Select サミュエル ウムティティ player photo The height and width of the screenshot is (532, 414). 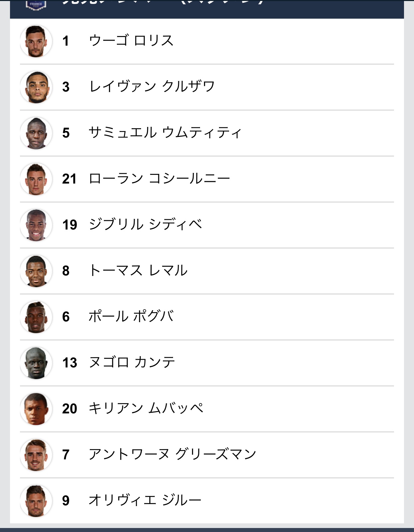(x=36, y=133)
